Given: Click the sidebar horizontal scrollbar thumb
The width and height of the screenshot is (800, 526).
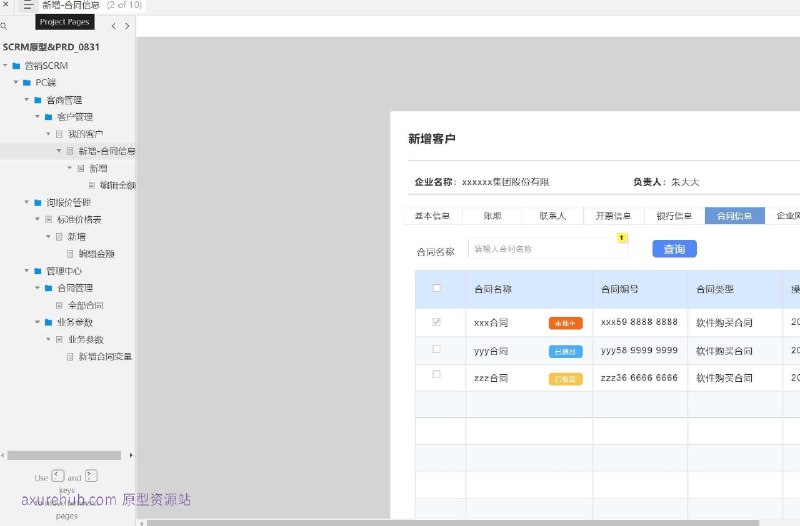Looking at the screenshot, I should pos(64,455).
